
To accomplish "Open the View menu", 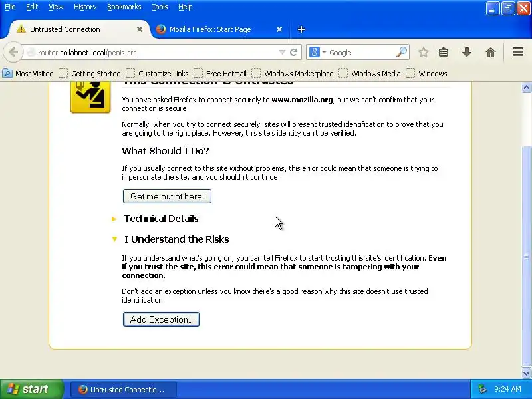I will click(x=56, y=7).
